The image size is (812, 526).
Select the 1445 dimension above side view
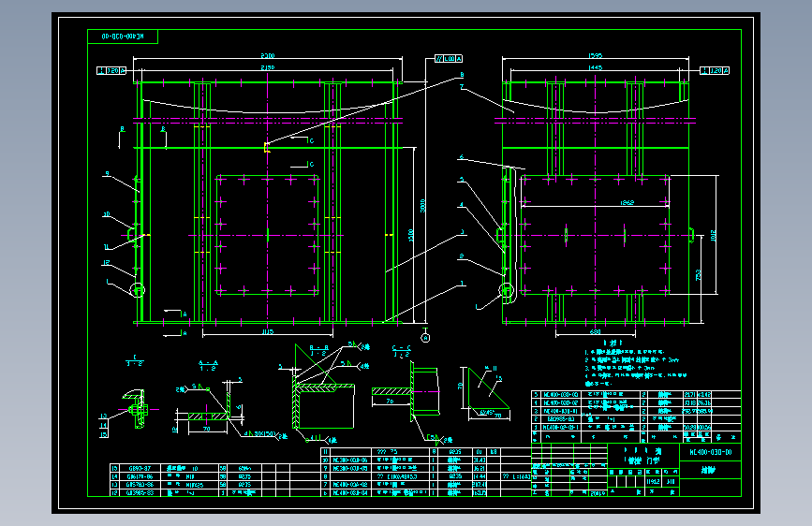(596, 67)
